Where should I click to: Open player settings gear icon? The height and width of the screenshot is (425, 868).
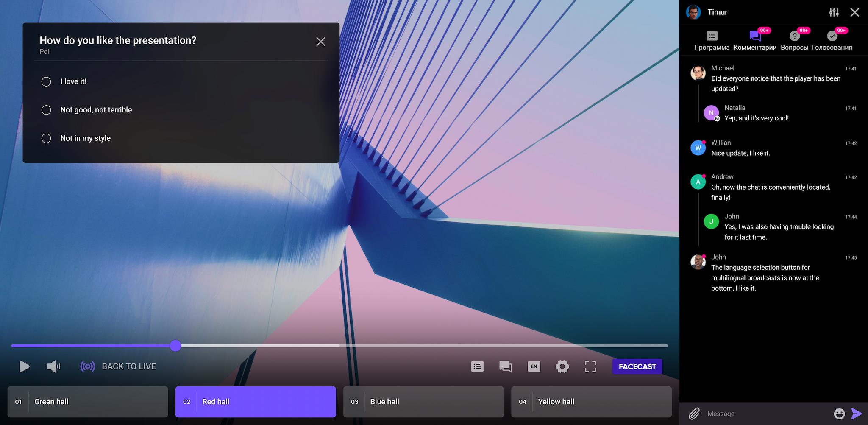coord(562,366)
